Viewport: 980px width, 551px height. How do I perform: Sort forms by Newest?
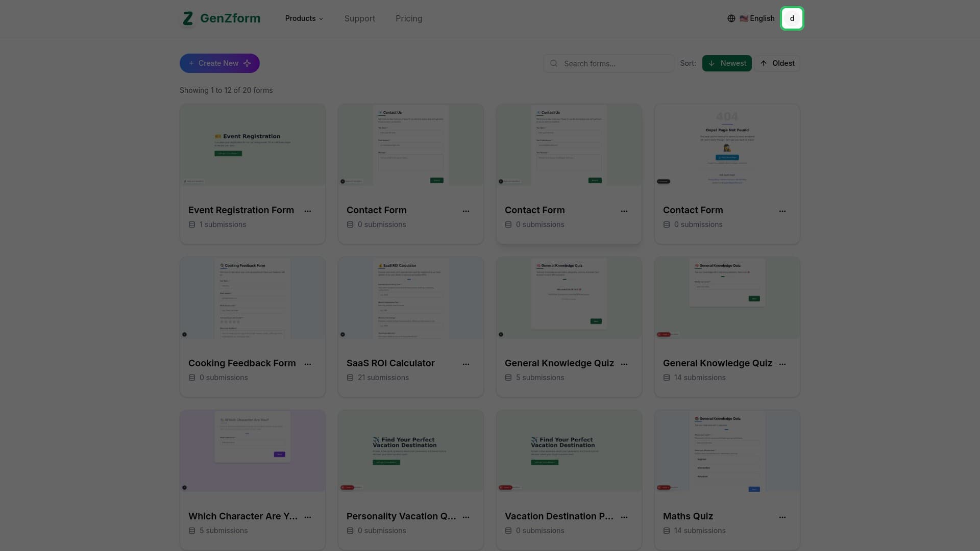[x=726, y=63]
